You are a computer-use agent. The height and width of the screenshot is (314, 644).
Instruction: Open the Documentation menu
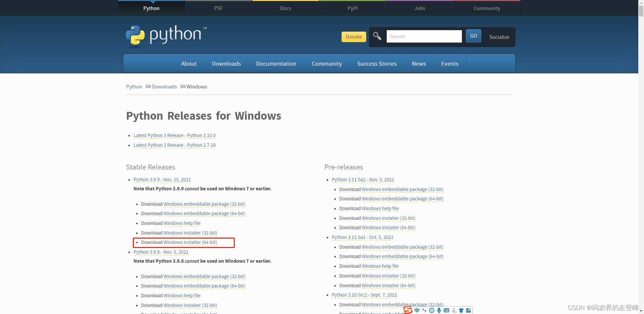(x=276, y=64)
